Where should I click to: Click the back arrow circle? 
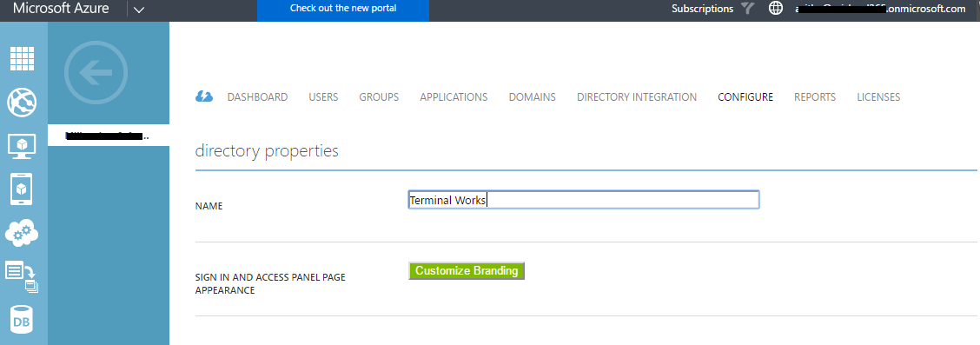coord(96,72)
